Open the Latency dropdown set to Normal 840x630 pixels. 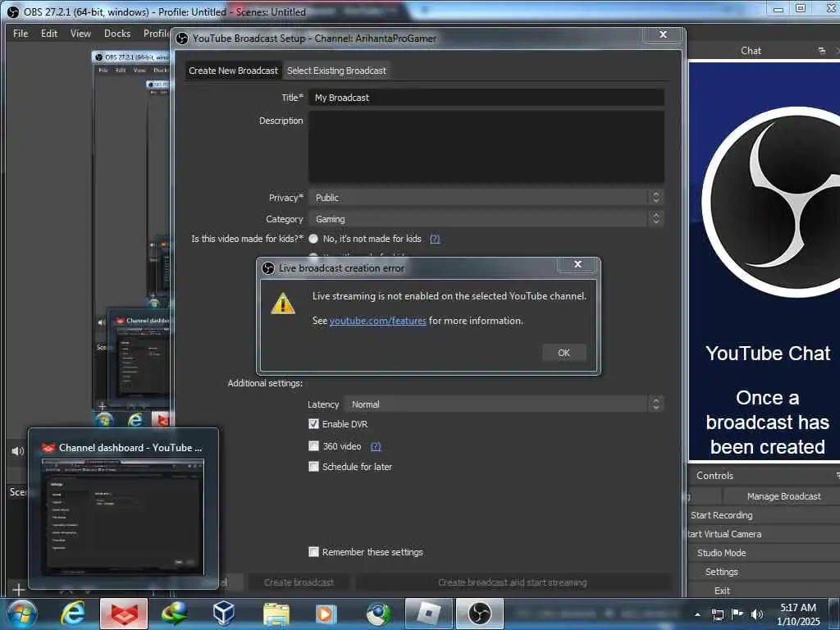pyautogui.click(x=504, y=404)
